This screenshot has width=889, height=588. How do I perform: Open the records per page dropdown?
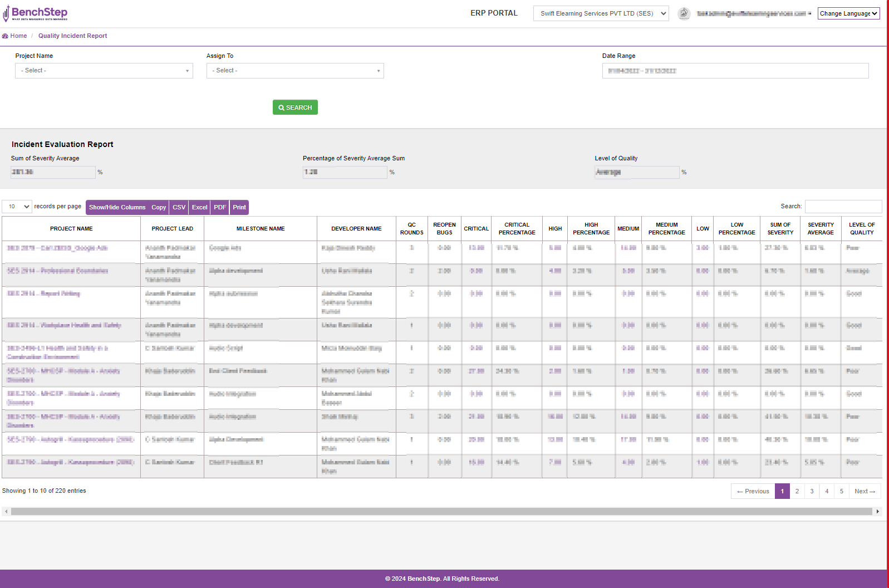17,207
